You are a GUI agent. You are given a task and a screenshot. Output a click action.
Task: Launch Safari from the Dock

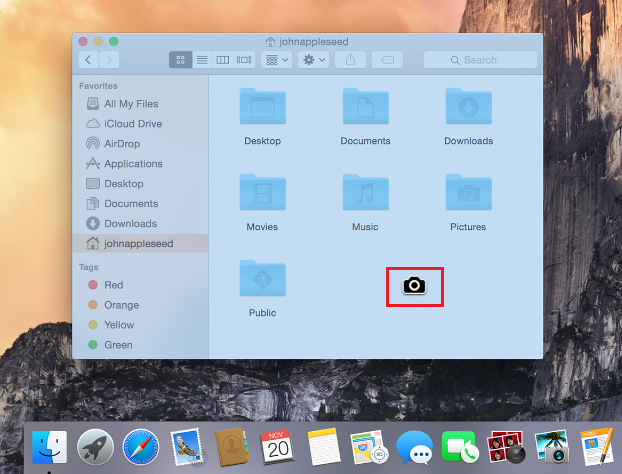(x=141, y=447)
